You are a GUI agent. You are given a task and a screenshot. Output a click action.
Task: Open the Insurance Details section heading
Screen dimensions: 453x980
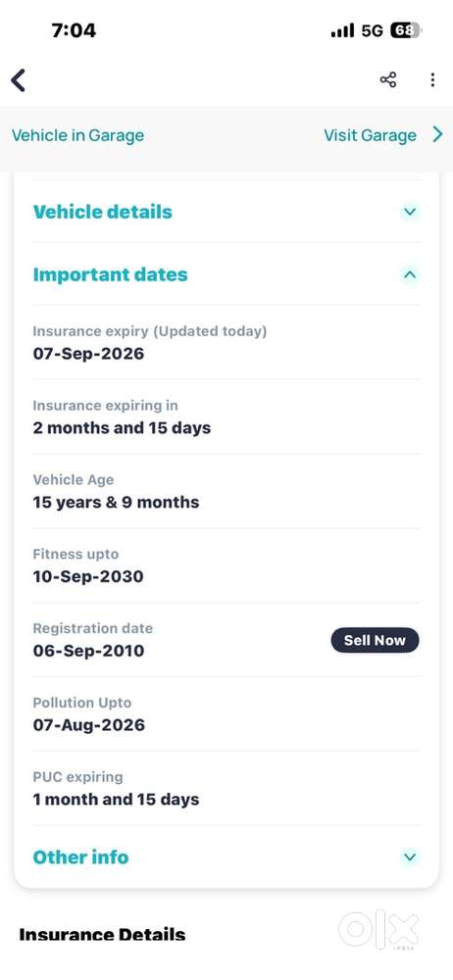[103, 935]
